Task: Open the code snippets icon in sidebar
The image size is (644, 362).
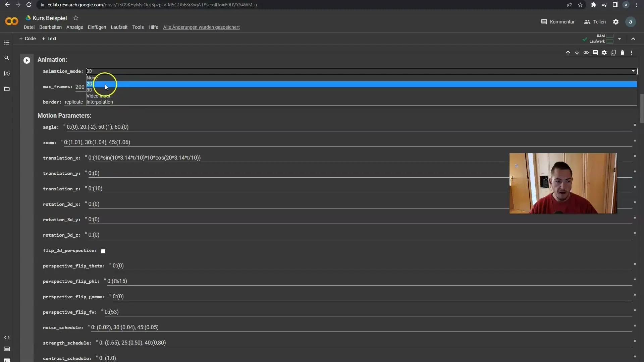Action: coord(7,337)
